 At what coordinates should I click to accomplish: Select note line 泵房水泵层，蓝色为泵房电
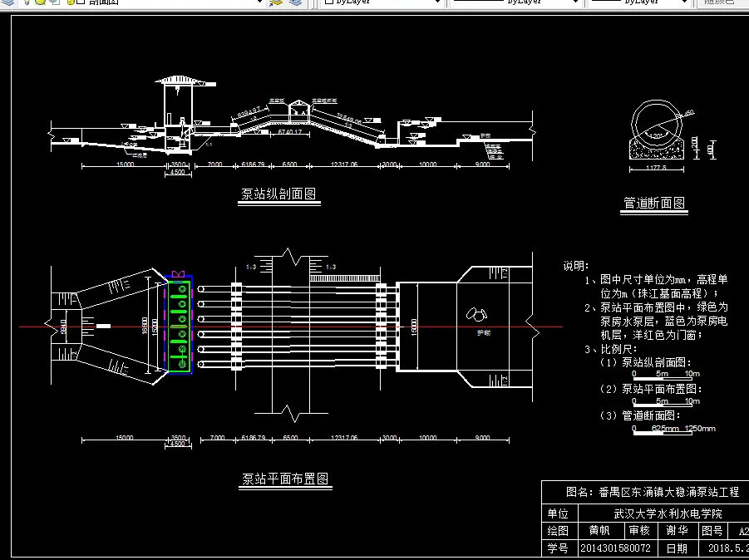664,321
